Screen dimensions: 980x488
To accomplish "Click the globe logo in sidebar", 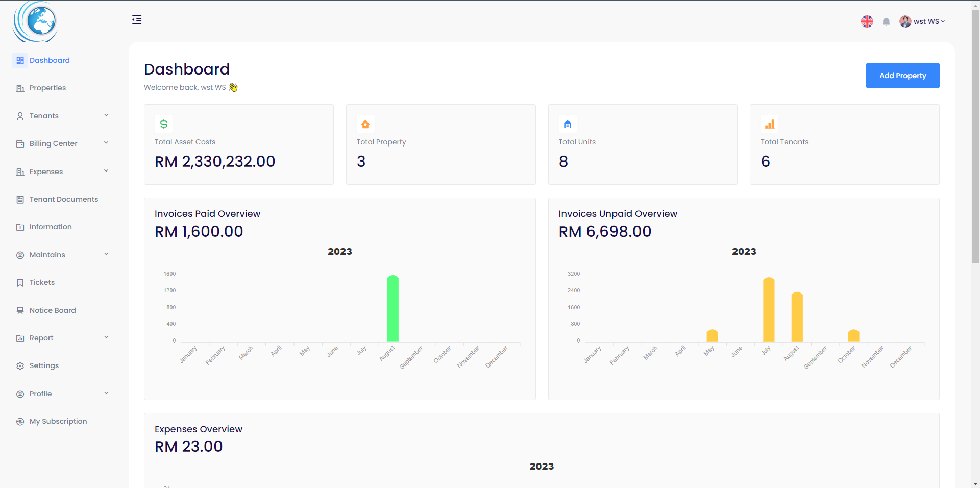I will pyautogui.click(x=36, y=22).
